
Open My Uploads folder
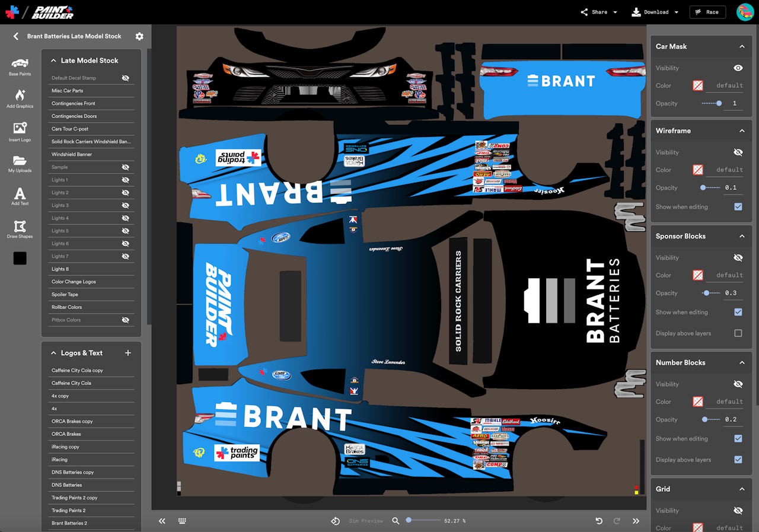pos(20,164)
